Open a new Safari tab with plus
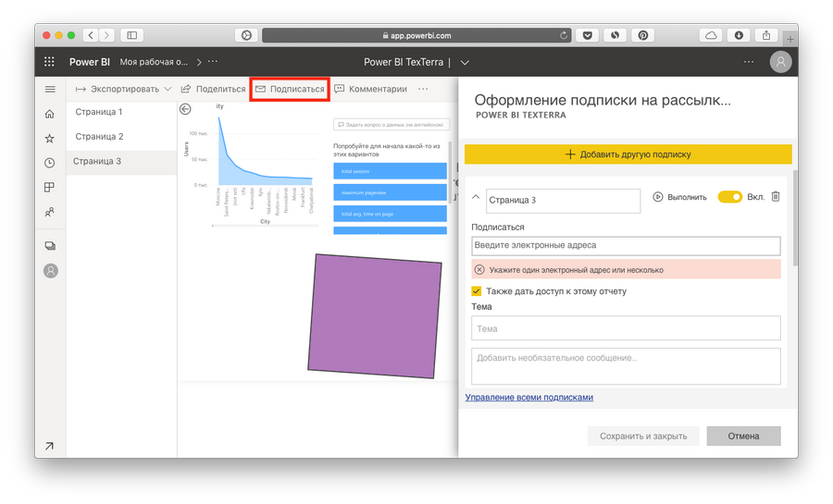 [x=790, y=39]
